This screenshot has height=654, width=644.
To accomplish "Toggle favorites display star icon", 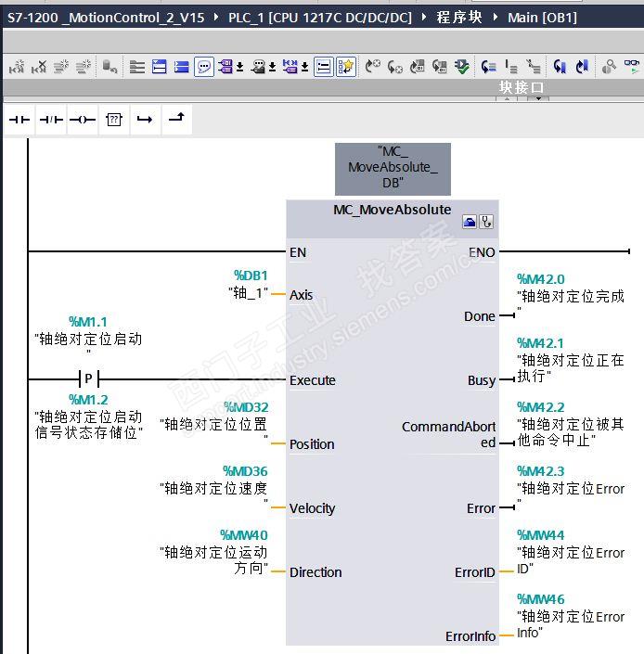I will tap(346, 67).
